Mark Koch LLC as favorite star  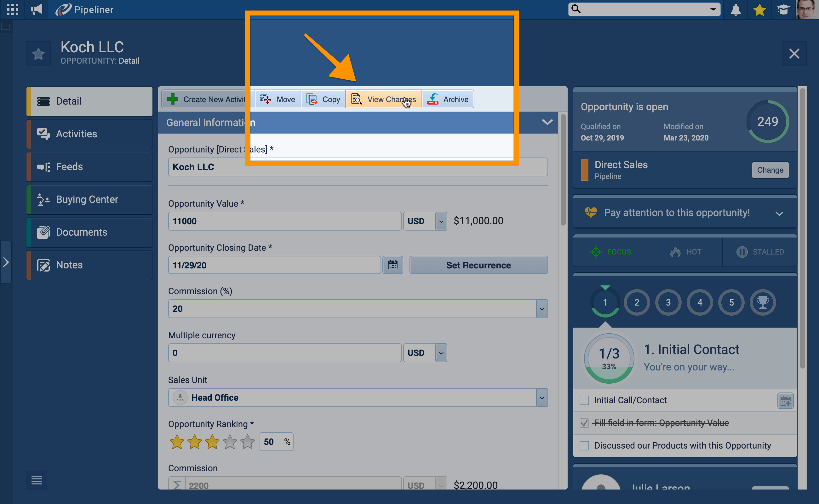38,54
